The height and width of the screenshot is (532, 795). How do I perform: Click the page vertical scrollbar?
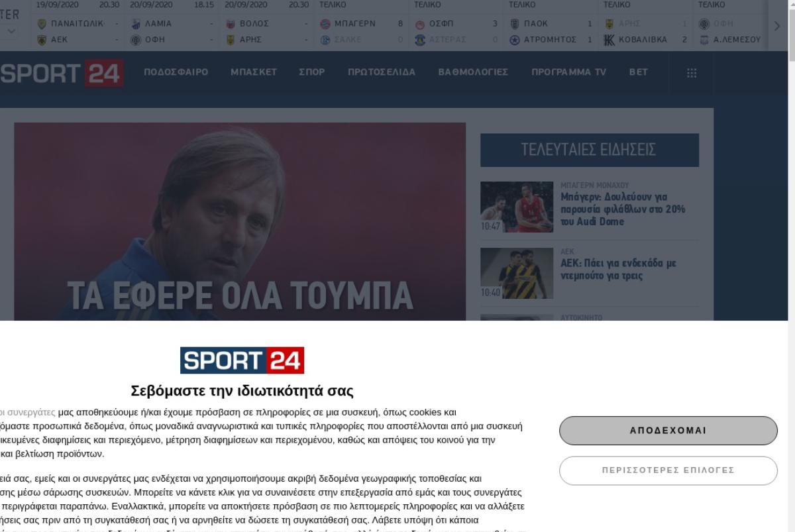click(791, 265)
